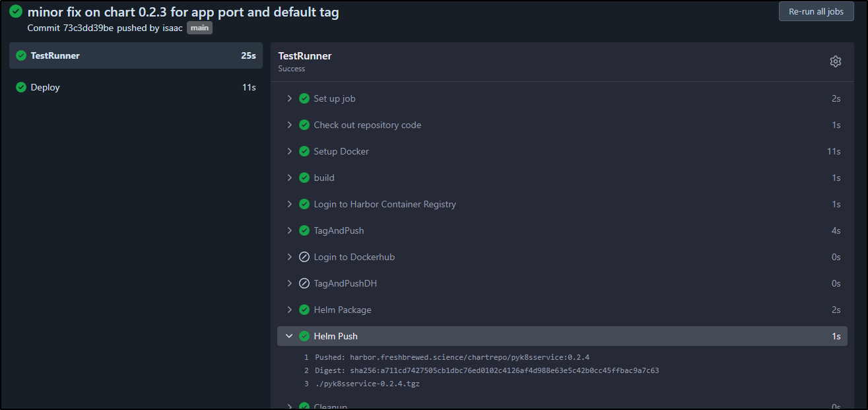Click the green check icon for Login to Harbor
This screenshot has width=868, height=410.
click(304, 204)
